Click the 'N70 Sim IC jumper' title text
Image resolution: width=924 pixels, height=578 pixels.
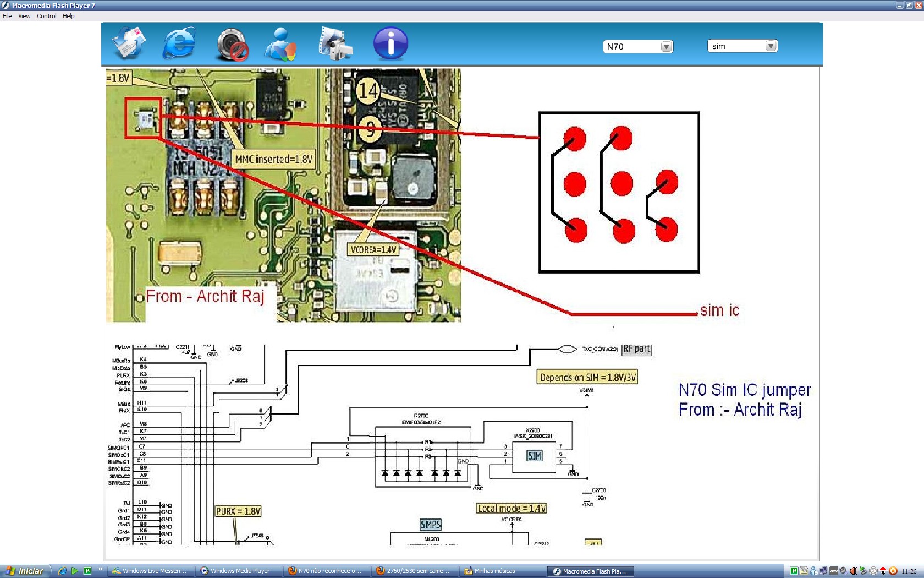click(x=744, y=390)
